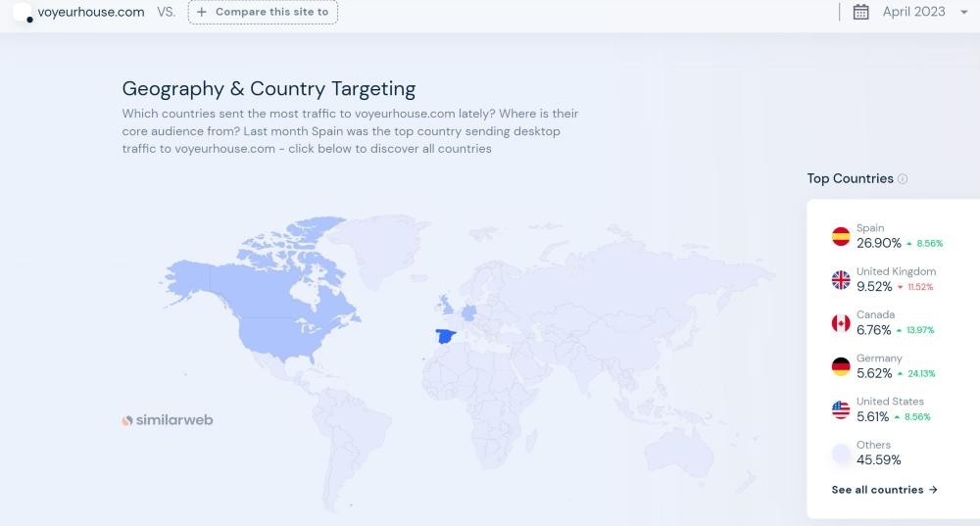
Task: Click the United Kingdom flag icon
Action: click(x=841, y=279)
